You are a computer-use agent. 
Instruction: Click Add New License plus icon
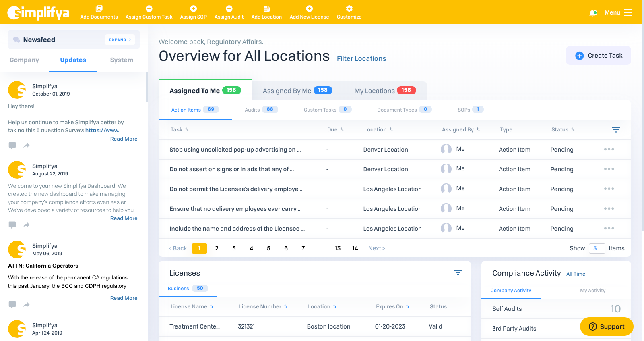tap(309, 8)
